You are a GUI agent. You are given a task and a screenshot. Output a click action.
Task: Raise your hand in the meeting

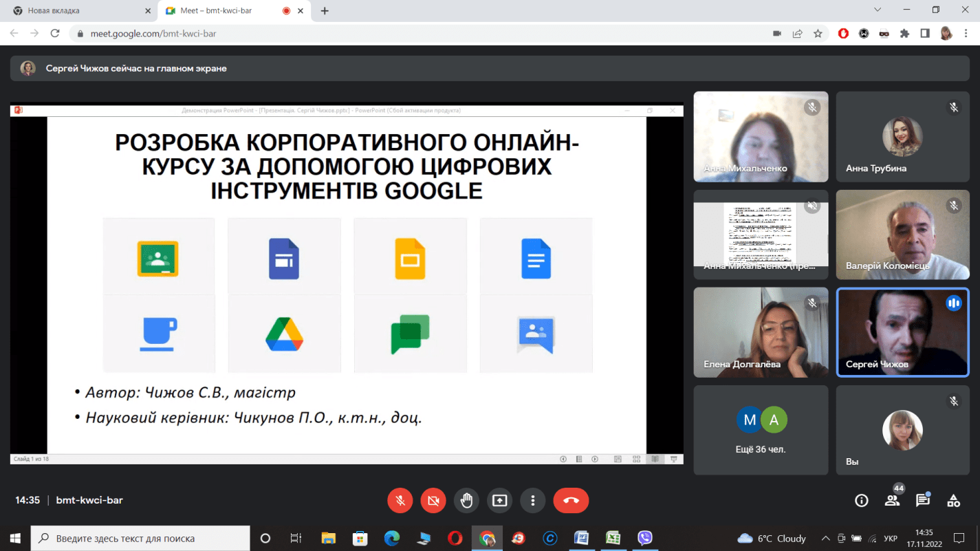pos(466,501)
